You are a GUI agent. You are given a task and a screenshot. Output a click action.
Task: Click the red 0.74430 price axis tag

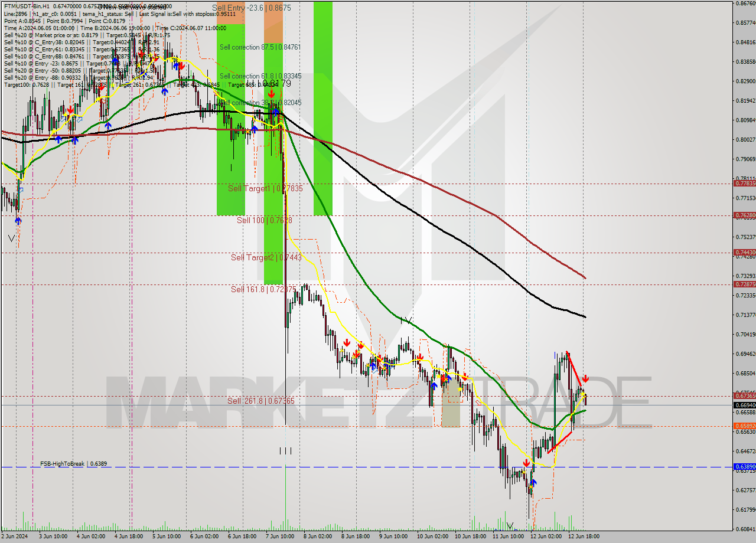click(744, 252)
